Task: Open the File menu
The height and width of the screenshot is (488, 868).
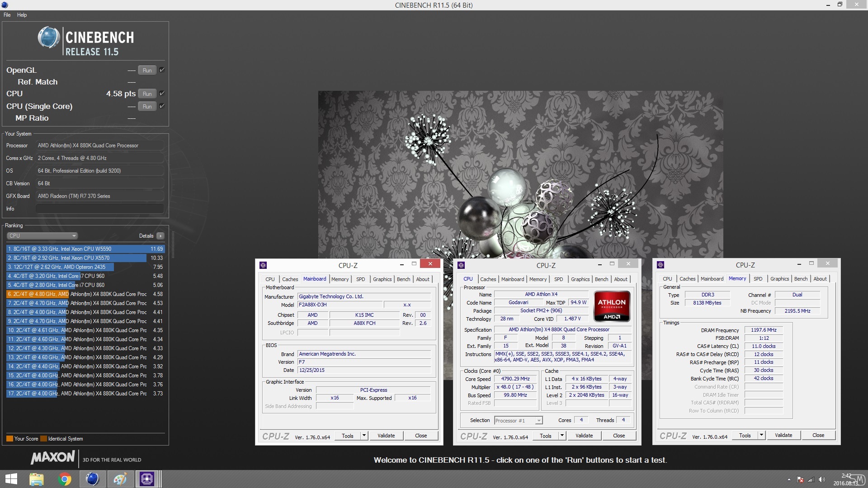Action: tap(7, 15)
